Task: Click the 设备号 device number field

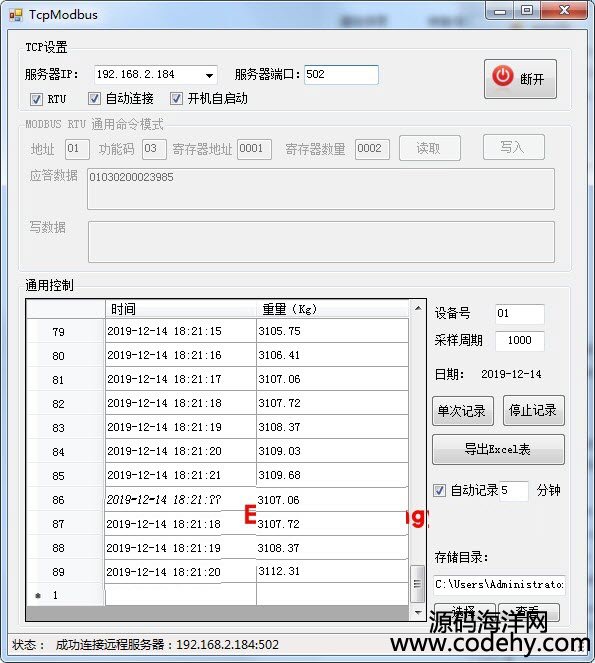Action: click(519, 314)
